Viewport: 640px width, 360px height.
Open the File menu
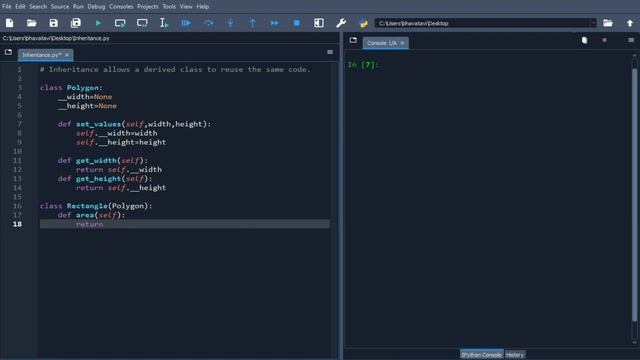click(x=7, y=7)
